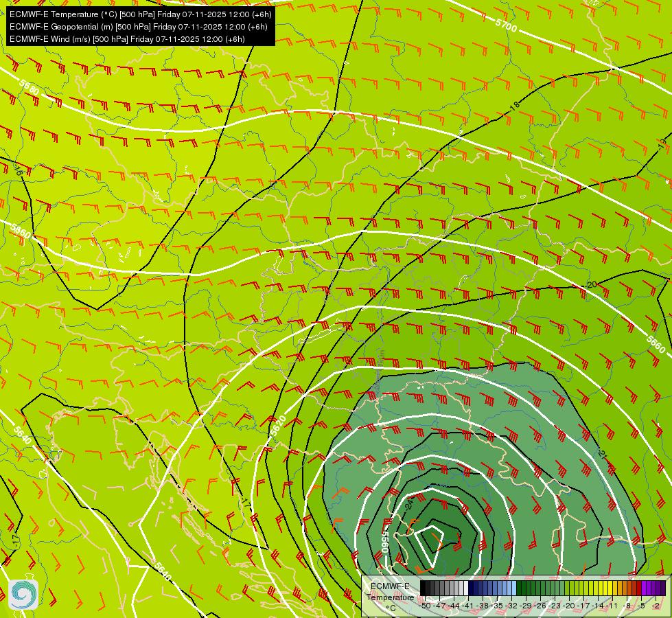Click the -14 value in the color legend
Screen dimensions: 672x618
[599, 606]
